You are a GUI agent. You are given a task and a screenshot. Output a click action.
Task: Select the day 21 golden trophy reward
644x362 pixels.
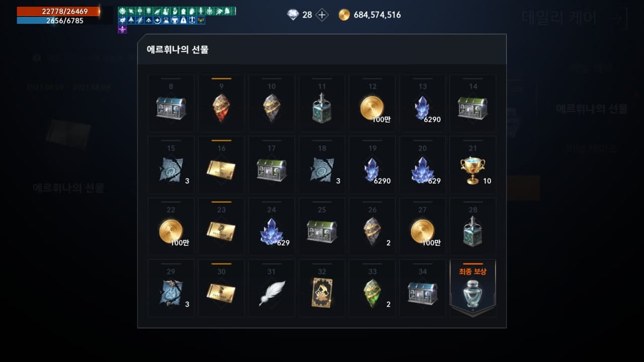click(473, 165)
